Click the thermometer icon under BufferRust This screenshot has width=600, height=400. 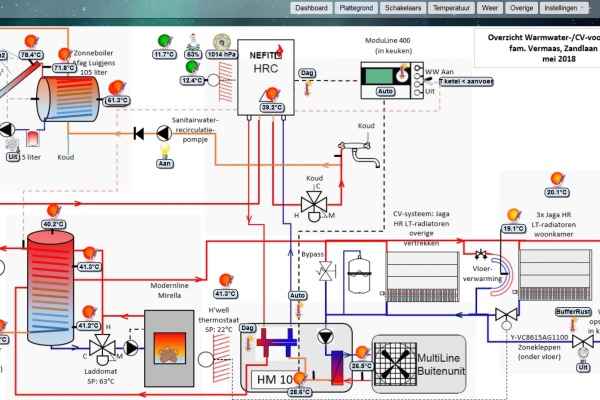[573, 325]
